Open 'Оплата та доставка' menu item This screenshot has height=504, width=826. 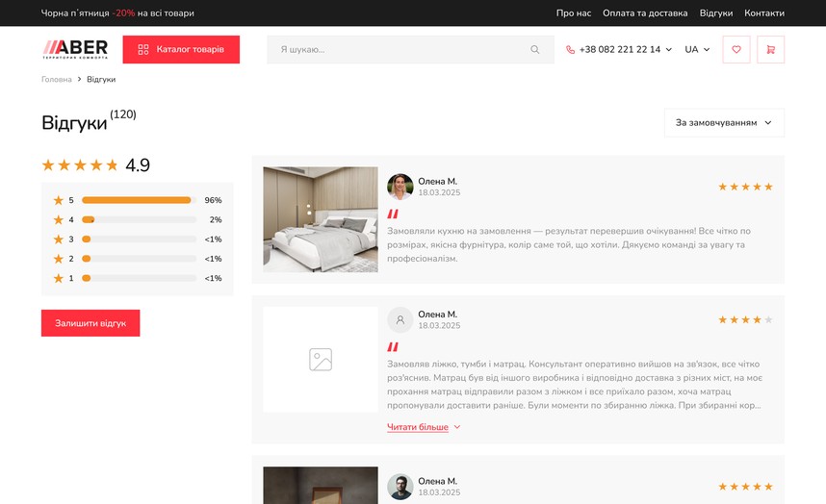pyautogui.click(x=645, y=13)
